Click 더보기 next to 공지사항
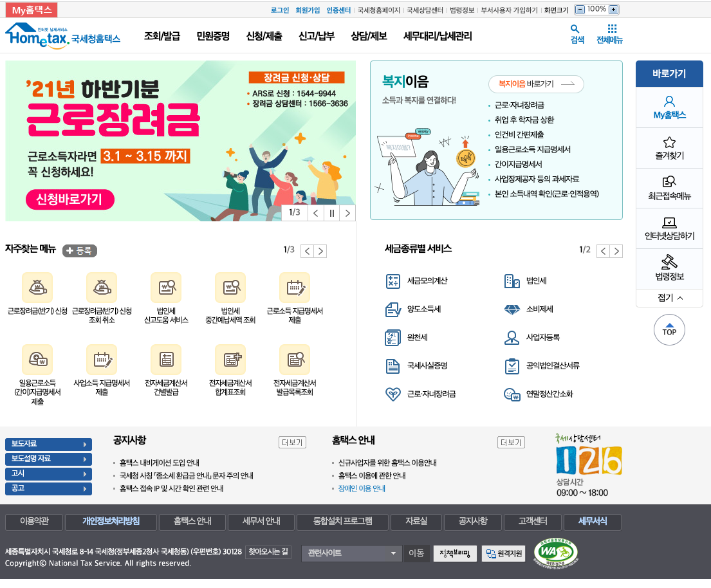 click(292, 443)
